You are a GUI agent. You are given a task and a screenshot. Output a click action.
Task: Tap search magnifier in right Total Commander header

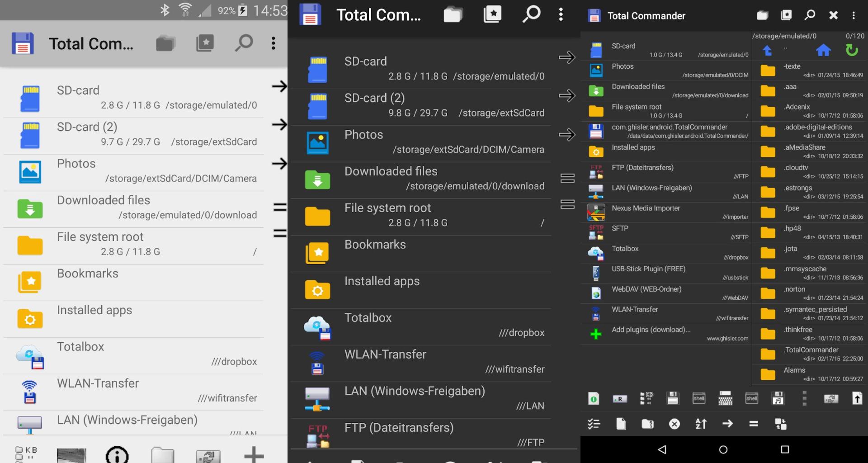pos(810,15)
